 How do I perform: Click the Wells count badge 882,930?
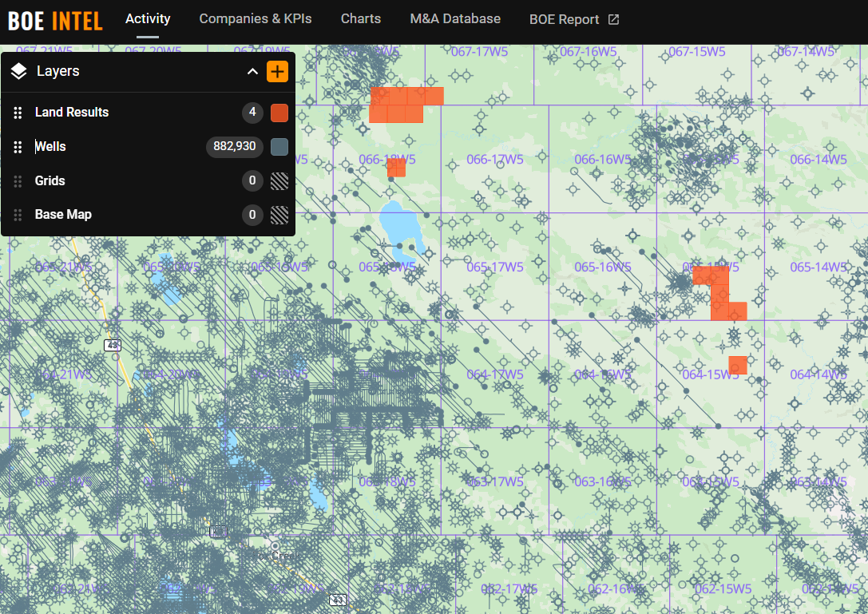(x=235, y=147)
